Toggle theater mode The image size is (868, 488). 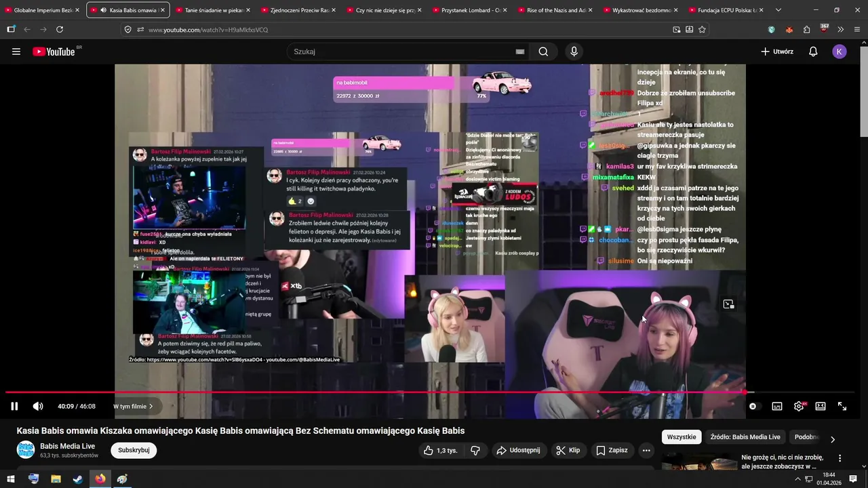821,406
